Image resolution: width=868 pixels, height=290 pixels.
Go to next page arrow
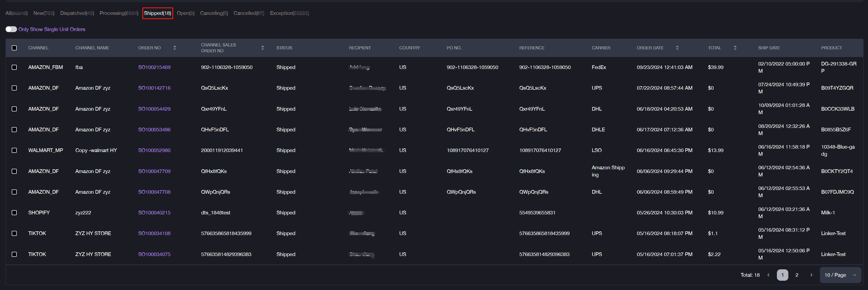811,275
